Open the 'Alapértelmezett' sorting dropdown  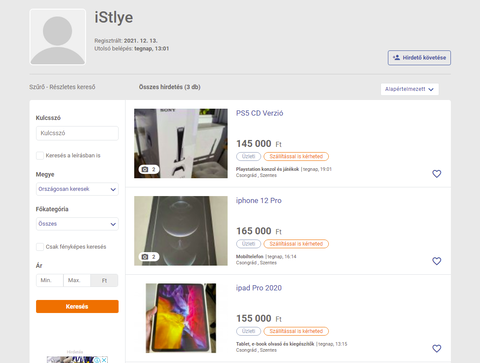tap(410, 89)
